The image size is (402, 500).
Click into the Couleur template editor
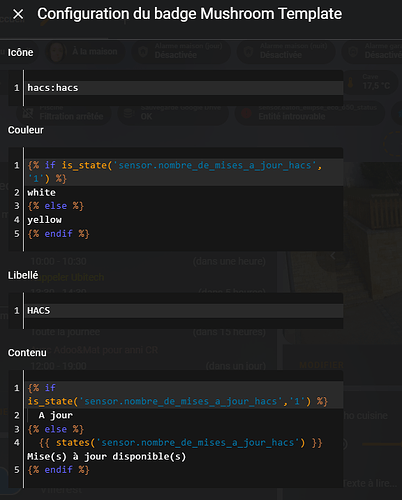[x=176, y=199]
